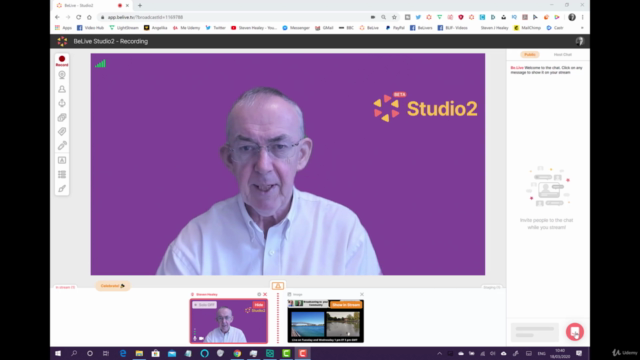Click camera permission icon in address bar
The image size is (640, 360).
[373, 17]
